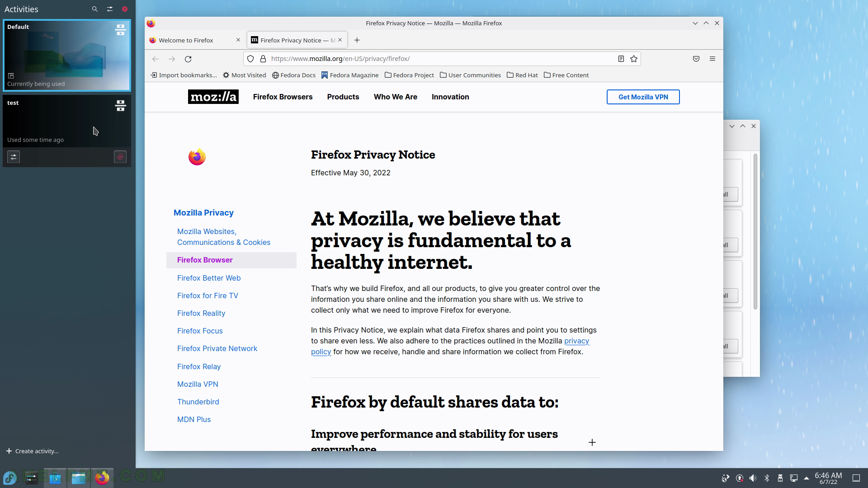Click the move-windows icon on Default activity
The height and width of the screenshot is (488, 868).
pyautogui.click(x=120, y=30)
